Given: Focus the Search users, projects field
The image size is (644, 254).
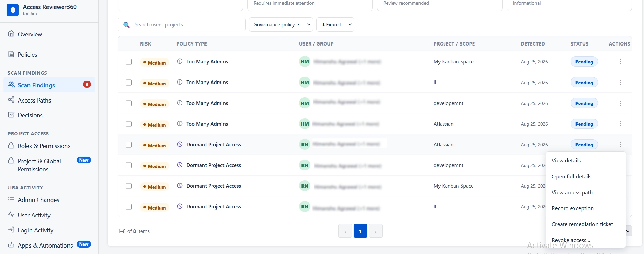Looking at the screenshot, I should point(181,24).
